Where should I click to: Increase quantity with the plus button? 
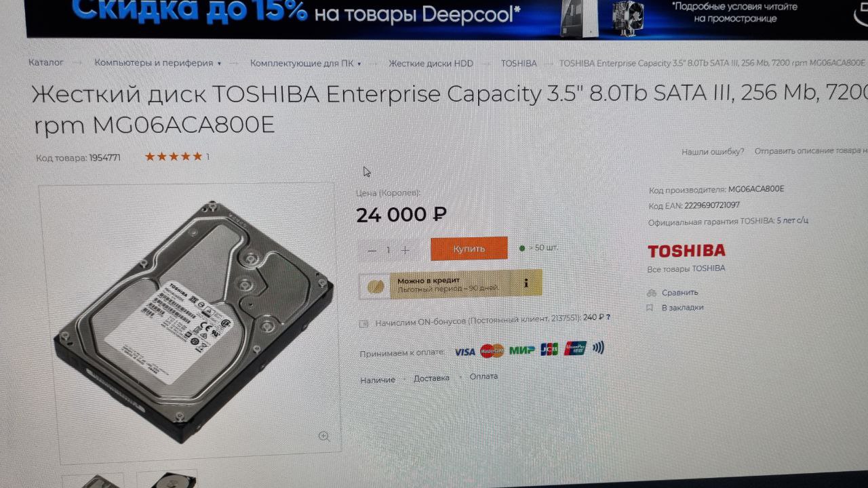[405, 250]
